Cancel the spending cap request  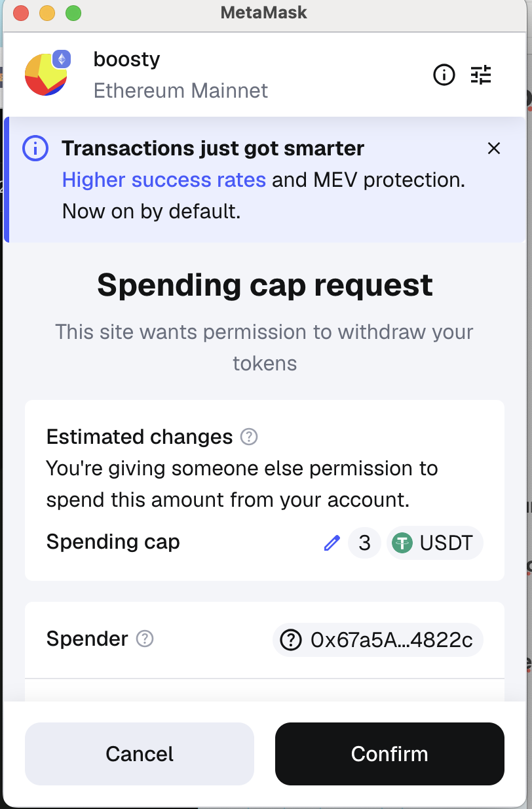click(x=140, y=754)
